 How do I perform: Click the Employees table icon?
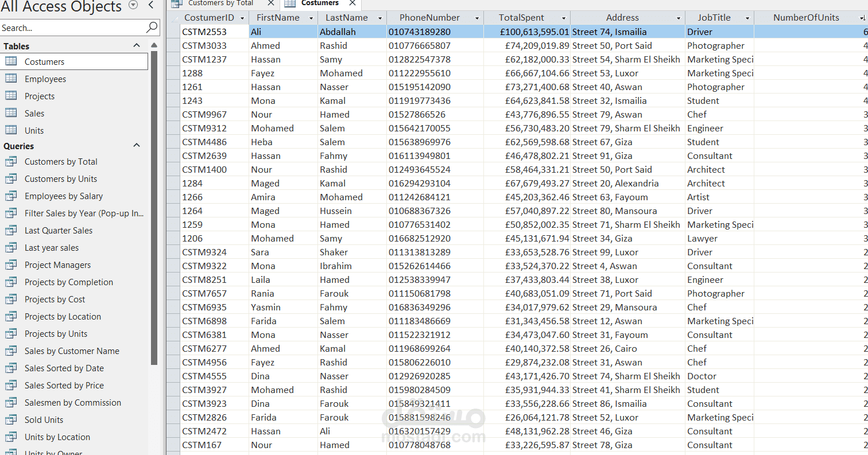[x=11, y=79]
